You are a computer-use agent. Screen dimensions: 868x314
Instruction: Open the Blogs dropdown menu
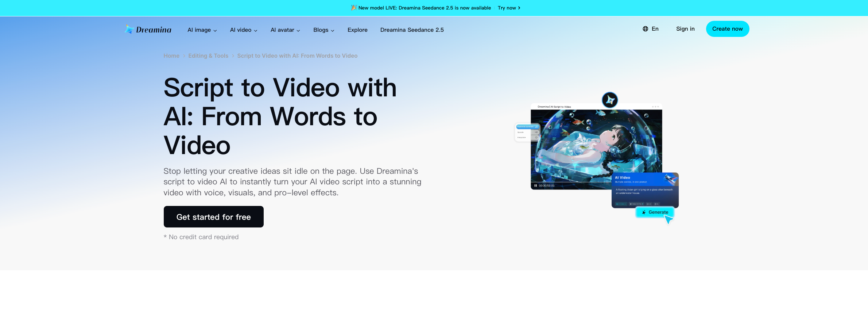(324, 30)
